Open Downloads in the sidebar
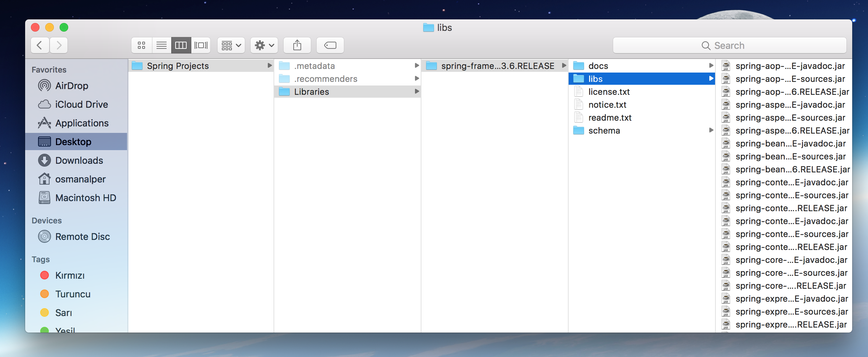This screenshot has height=357, width=868. (76, 160)
